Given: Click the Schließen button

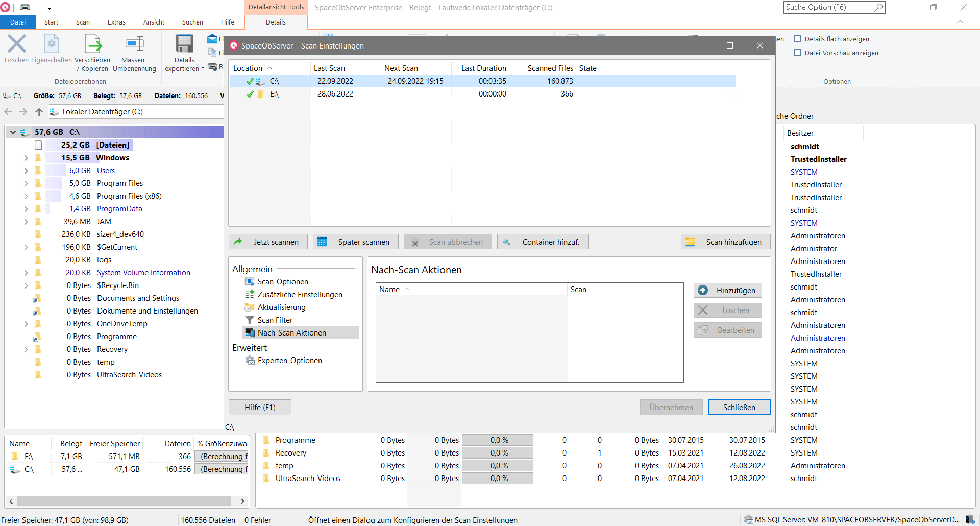Looking at the screenshot, I should click(x=739, y=408).
